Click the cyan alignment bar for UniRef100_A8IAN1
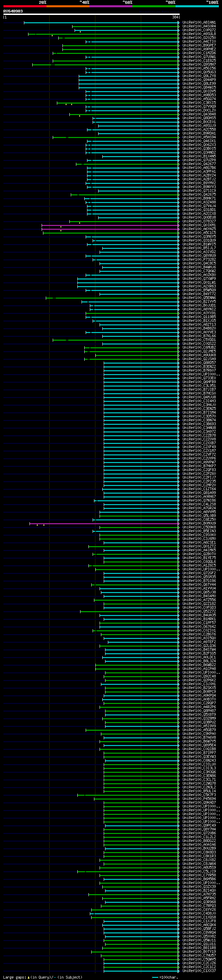 101,23
